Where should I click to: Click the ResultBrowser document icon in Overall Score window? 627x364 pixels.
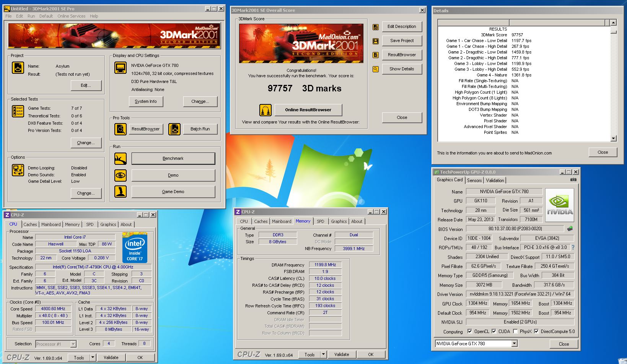click(376, 55)
